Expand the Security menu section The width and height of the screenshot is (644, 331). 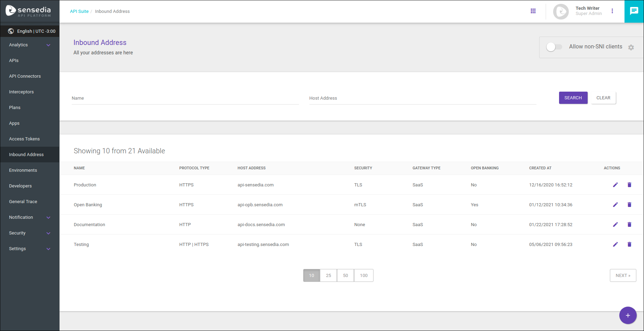click(30, 233)
